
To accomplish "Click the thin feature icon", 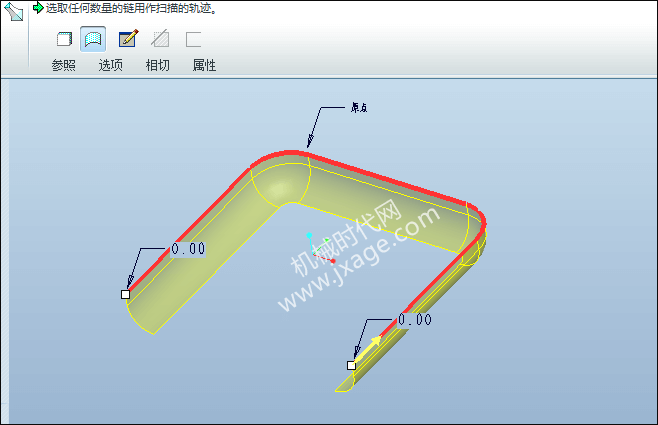I will pos(193,39).
